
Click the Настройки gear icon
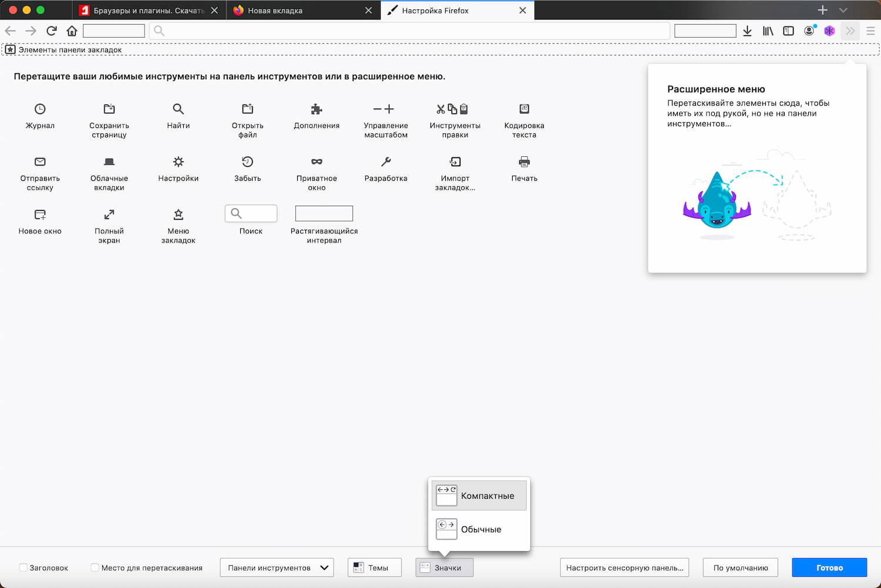pyautogui.click(x=179, y=162)
